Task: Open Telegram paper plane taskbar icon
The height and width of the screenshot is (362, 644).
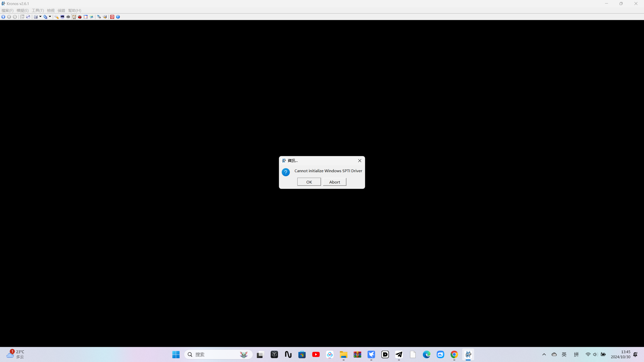Action: (399, 354)
